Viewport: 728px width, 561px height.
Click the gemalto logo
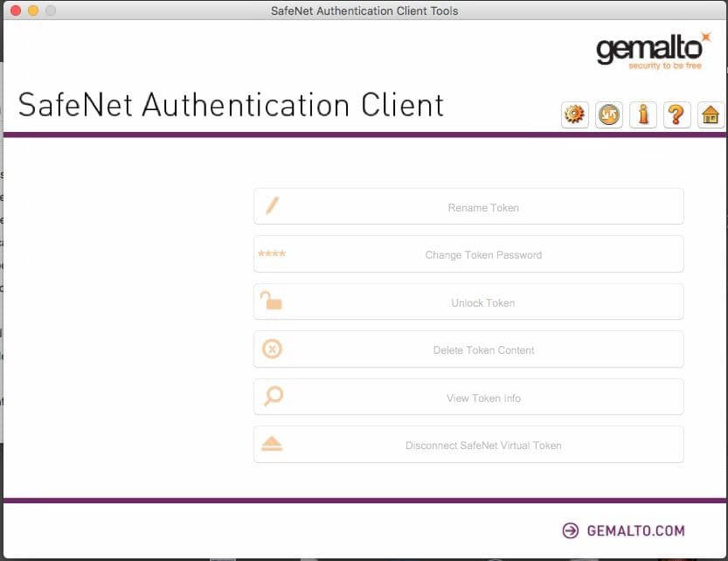coord(653,51)
